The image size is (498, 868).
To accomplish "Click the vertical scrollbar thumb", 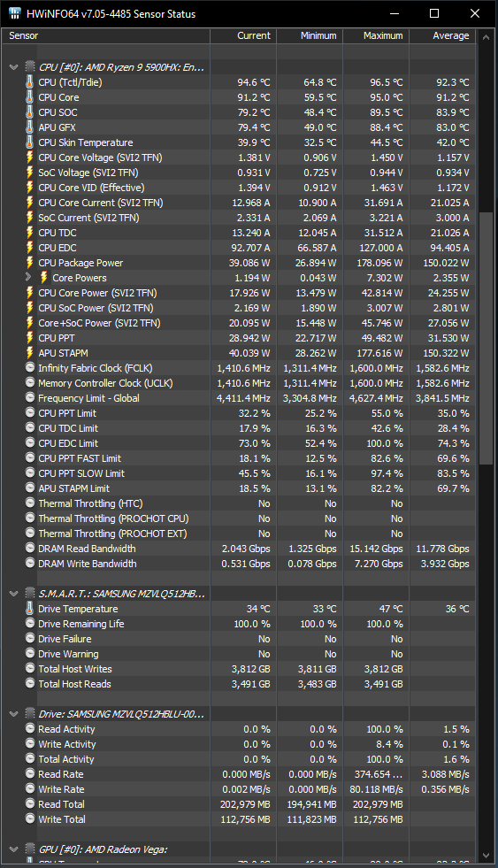I will tap(486, 338).
